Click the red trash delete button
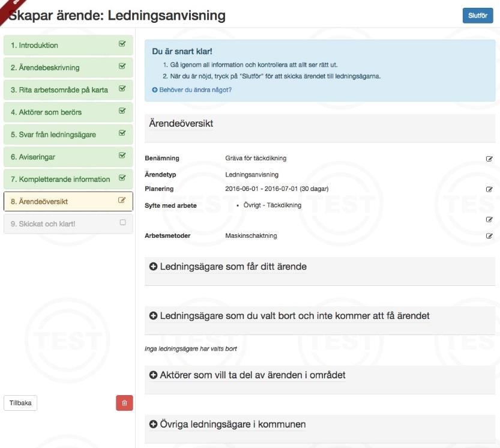 click(124, 403)
